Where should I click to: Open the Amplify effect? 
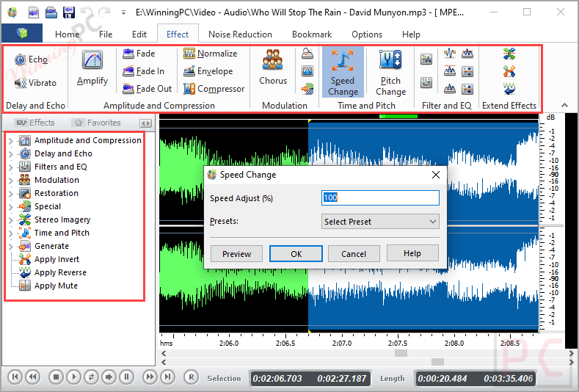coord(92,68)
